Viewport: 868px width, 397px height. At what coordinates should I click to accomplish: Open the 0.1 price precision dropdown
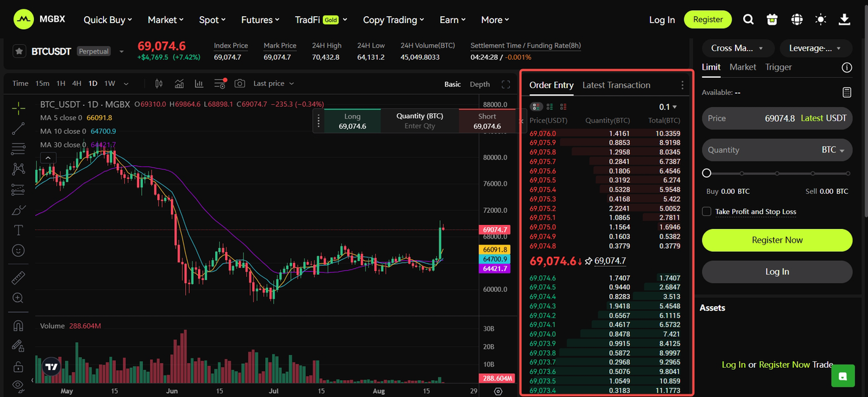click(668, 107)
